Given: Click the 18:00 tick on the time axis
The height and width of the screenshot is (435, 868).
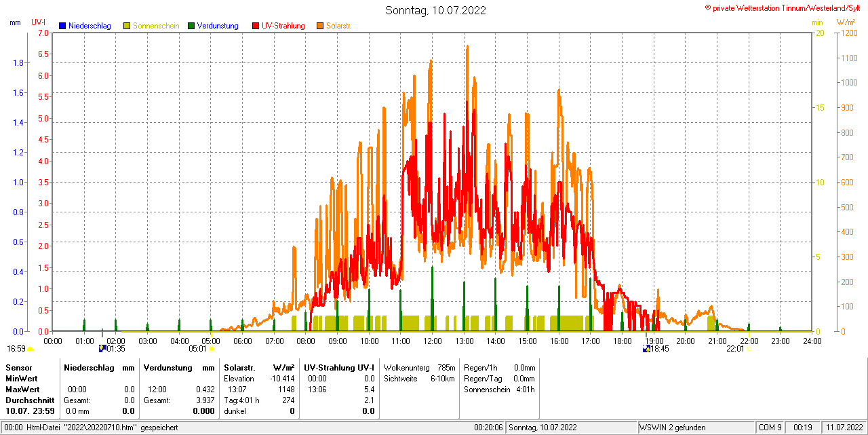Looking at the screenshot, I should point(622,341).
